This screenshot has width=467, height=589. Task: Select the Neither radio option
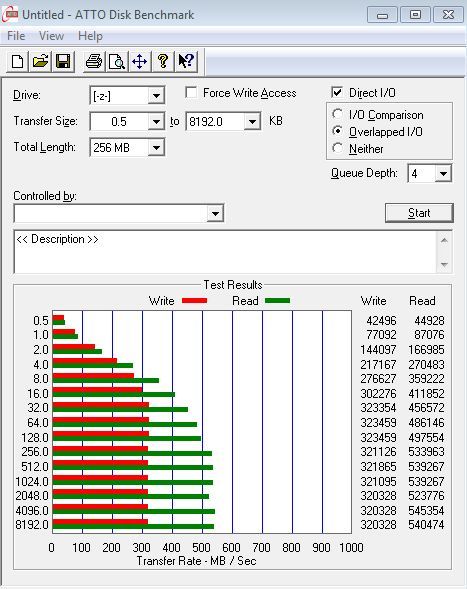point(337,148)
